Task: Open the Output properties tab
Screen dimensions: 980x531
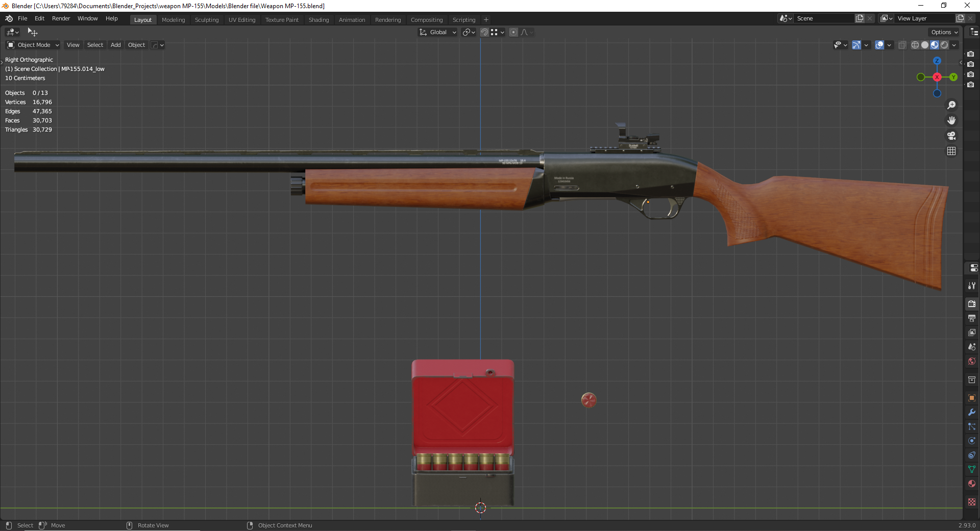Action: [x=972, y=318]
